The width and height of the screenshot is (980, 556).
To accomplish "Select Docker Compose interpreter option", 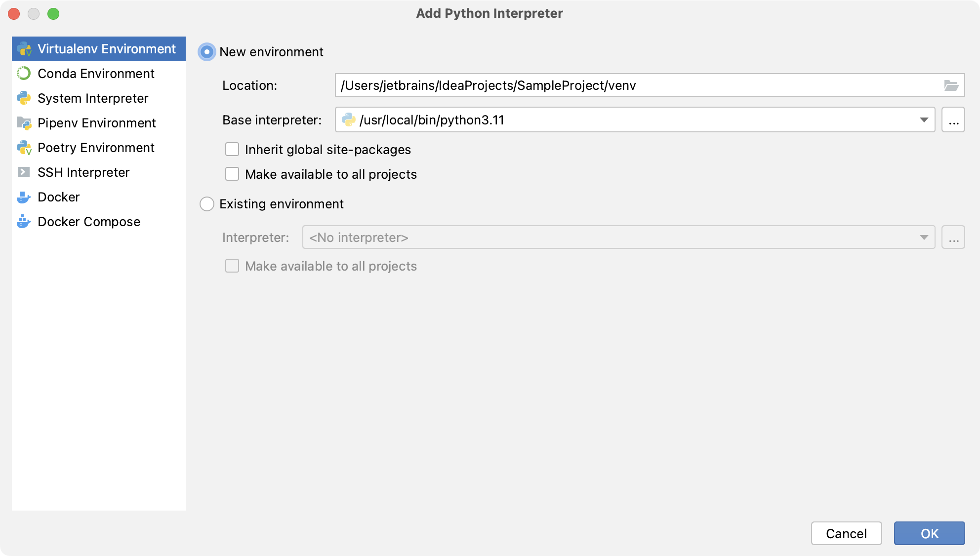I will [x=89, y=221].
